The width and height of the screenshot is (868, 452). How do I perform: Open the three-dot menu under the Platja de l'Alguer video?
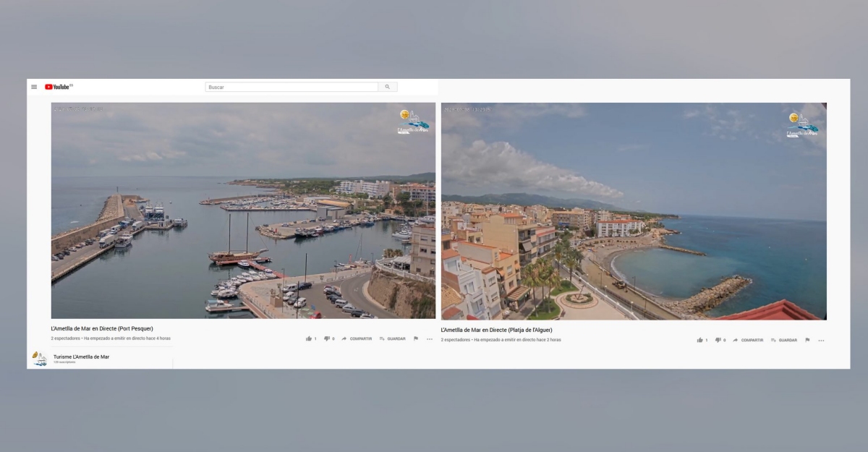tap(821, 339)
